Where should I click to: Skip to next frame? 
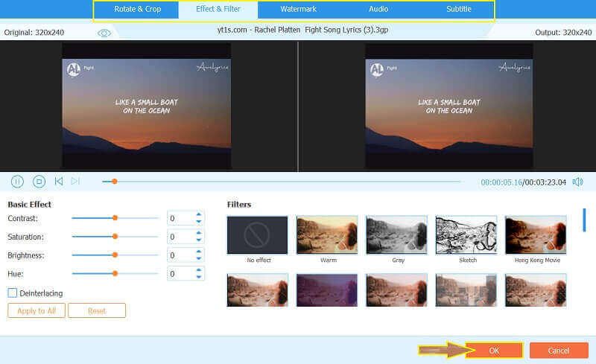(75, 181)
